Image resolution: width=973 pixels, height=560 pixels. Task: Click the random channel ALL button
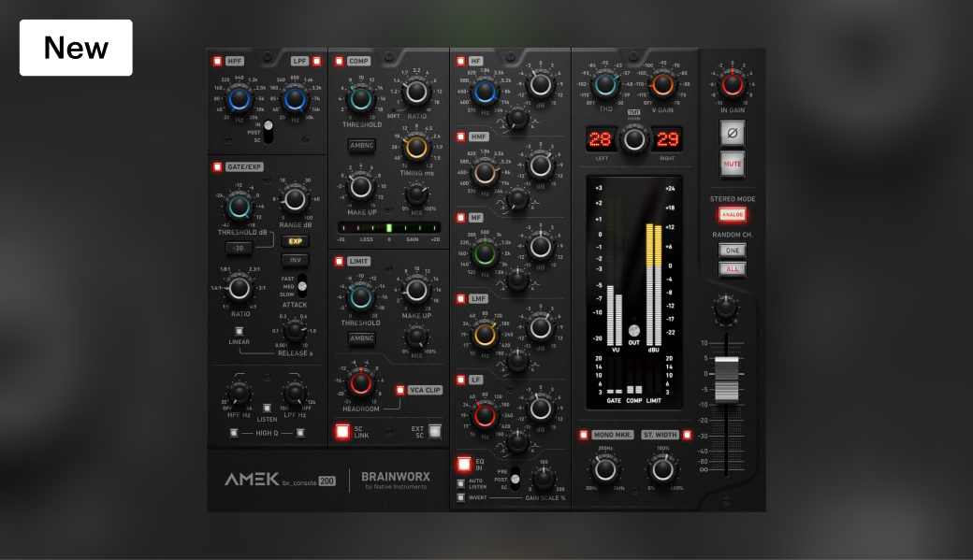(733, 269)
